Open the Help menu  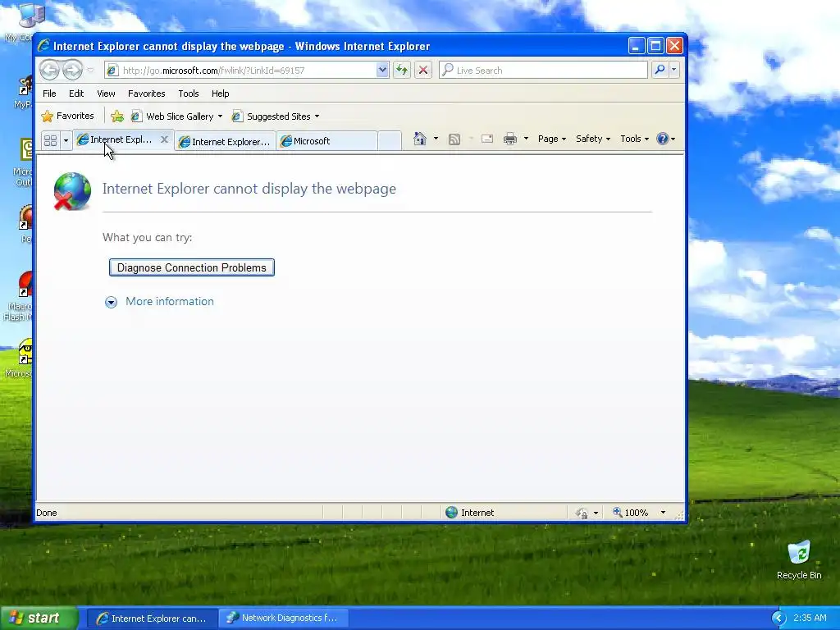click(x=220, y=94)
